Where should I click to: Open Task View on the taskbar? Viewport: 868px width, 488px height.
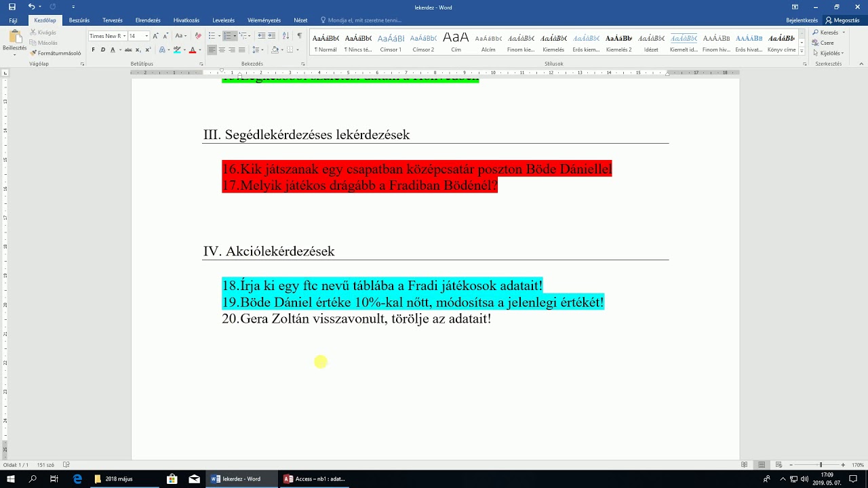54,479
